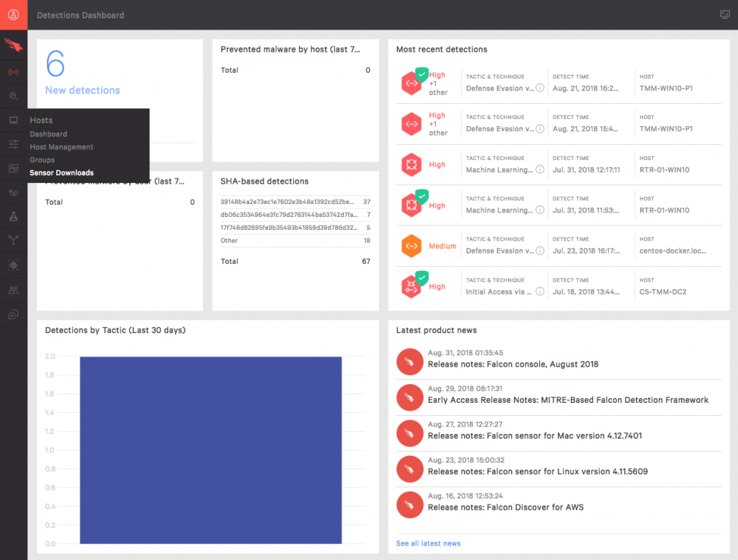The height and width of the screenshot is (560, 738).
Task: Click the monitor icon in top-right header
Action: coord(725,15)
